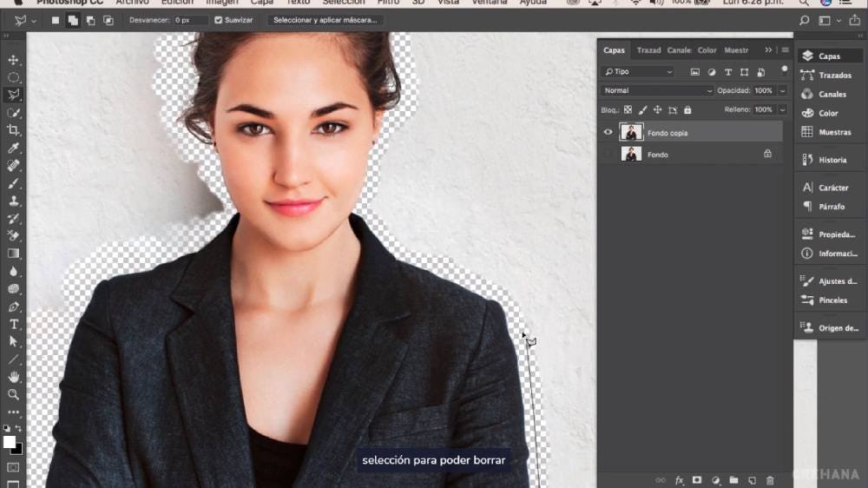The height and width of the screenshot is (488, 868).
Task: Open the Tipo layer filter dropdown
Action: point(638,72)
